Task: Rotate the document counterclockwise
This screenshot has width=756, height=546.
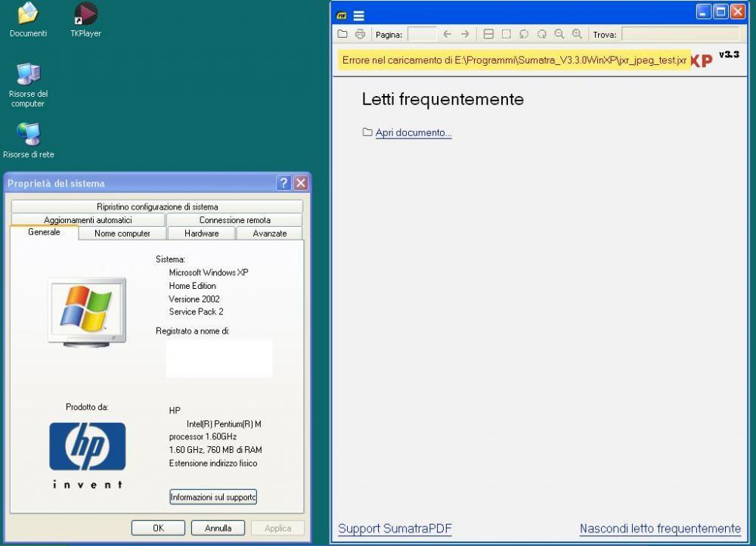Action: 524,34
